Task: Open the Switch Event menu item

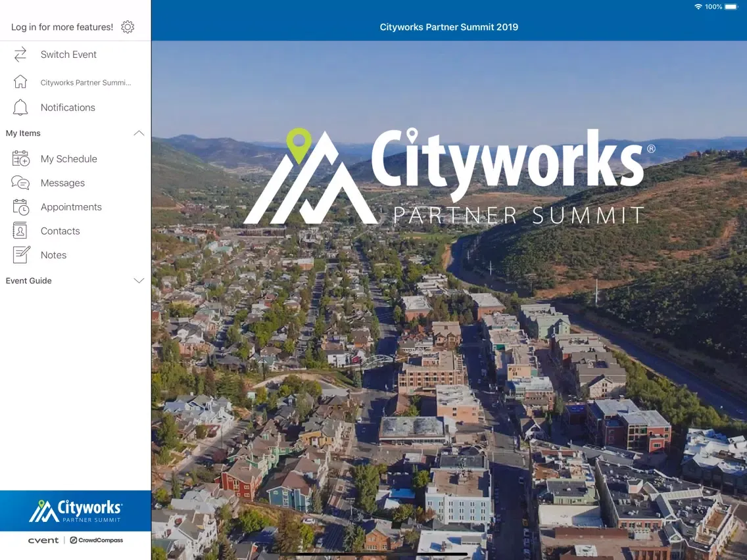Action: click(x=76, y=55)
